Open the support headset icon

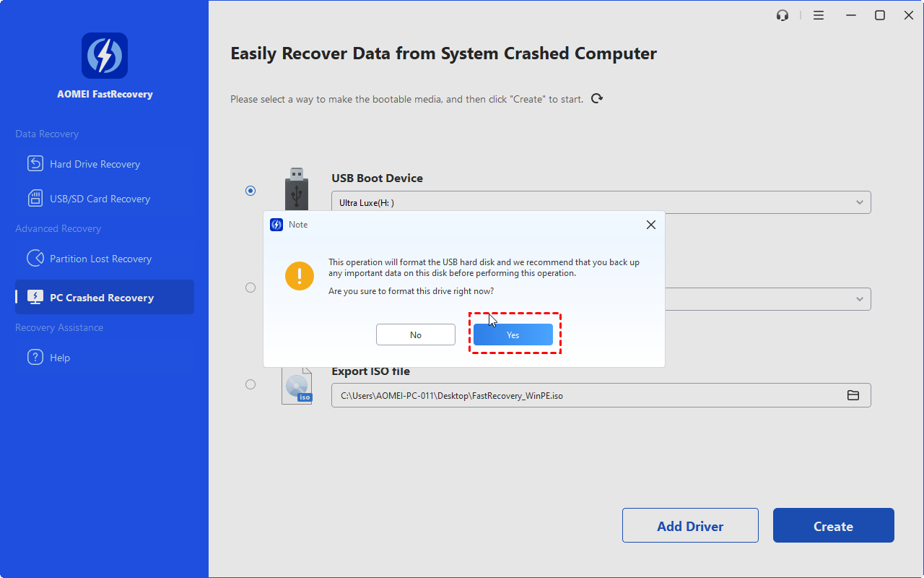783,15
